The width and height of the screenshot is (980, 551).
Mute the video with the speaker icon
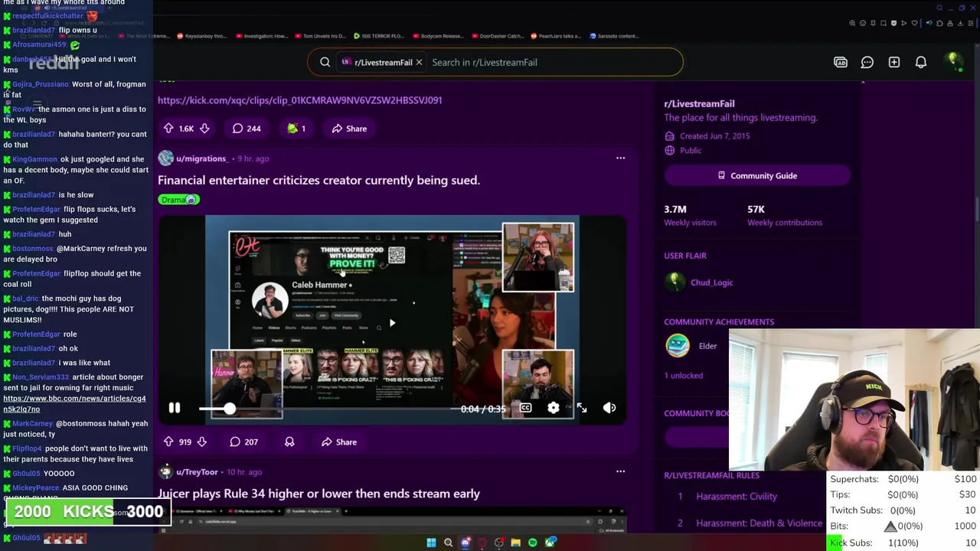coord(609,409)
